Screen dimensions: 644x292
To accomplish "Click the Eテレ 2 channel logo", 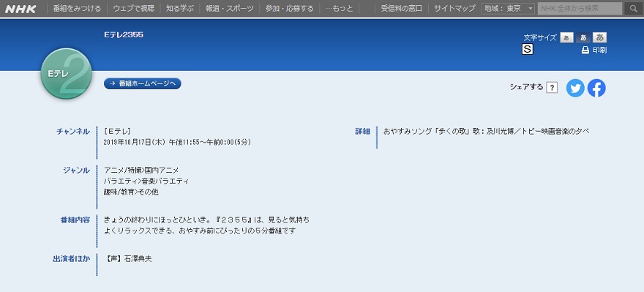I will pyautogui.click(x=67, y=73).
